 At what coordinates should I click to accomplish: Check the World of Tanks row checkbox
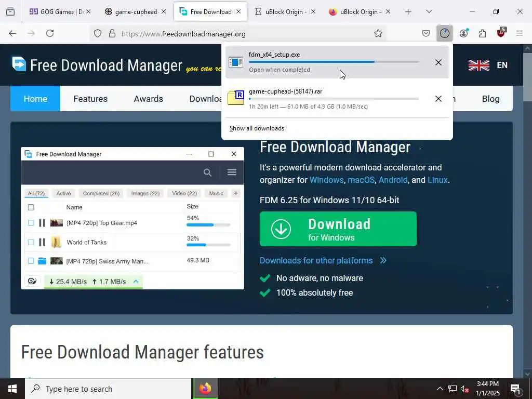click(x=31, y=242)
